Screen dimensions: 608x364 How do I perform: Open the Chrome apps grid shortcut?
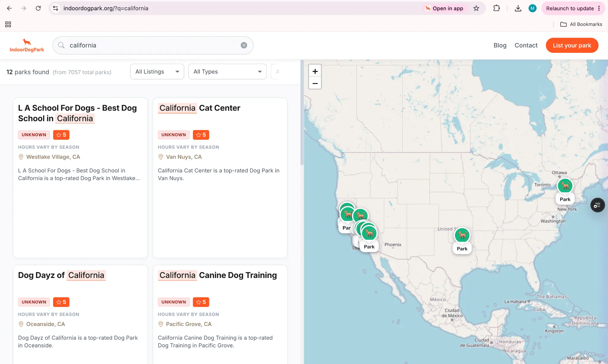(8, 24)
